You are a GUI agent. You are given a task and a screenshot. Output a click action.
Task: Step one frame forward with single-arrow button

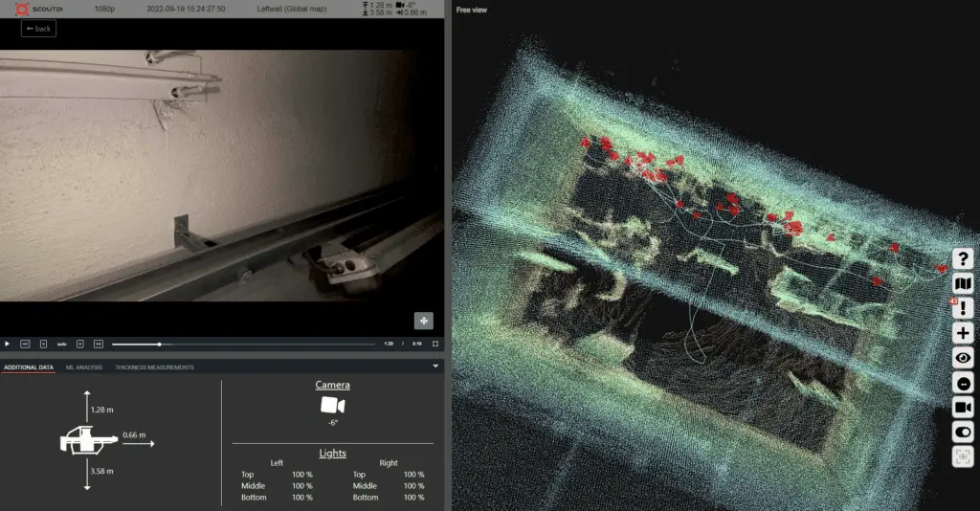(x=80, y=344)
